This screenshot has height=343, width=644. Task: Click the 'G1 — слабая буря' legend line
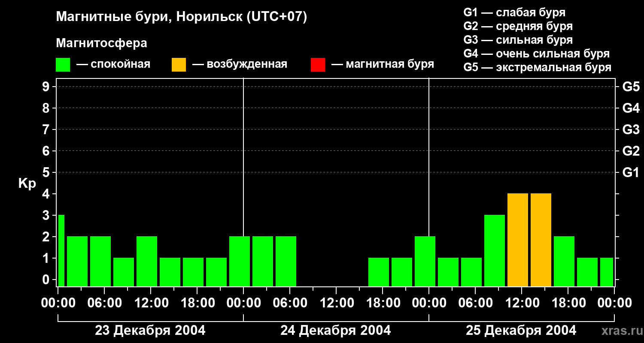514,12
